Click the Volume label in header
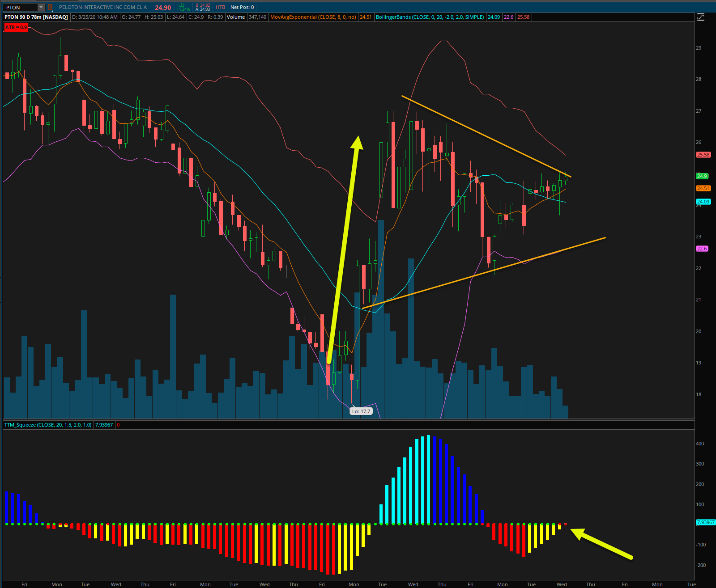Screen dimensions: 716x588 [236, 17]
